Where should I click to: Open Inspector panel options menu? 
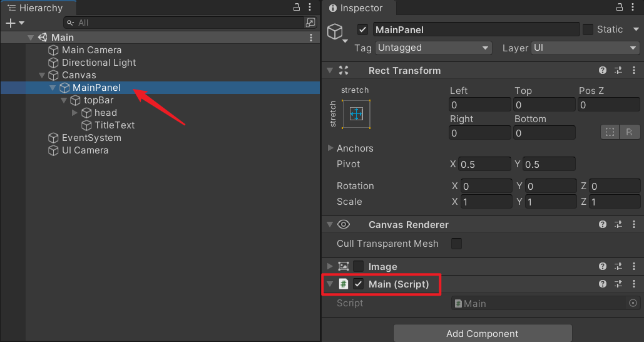[633, 7]
